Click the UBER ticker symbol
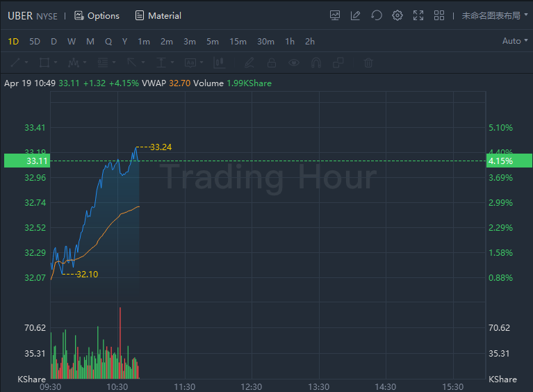The image size is (533, 392). tap(19, 15)
